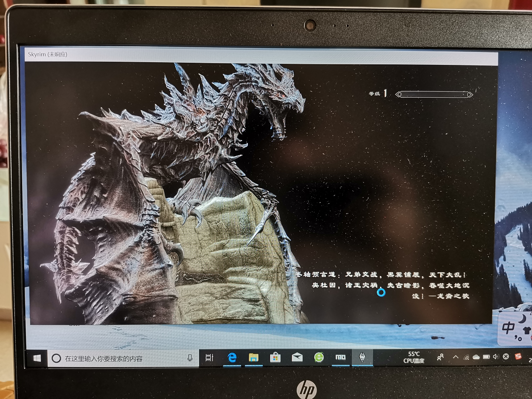Open the volume speaker tray icon

pyautogui.click(x=496, y=357)
